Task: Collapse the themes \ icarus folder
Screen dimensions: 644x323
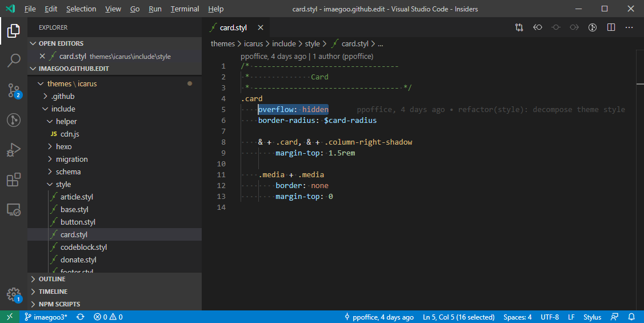Action: coord(115,83)
